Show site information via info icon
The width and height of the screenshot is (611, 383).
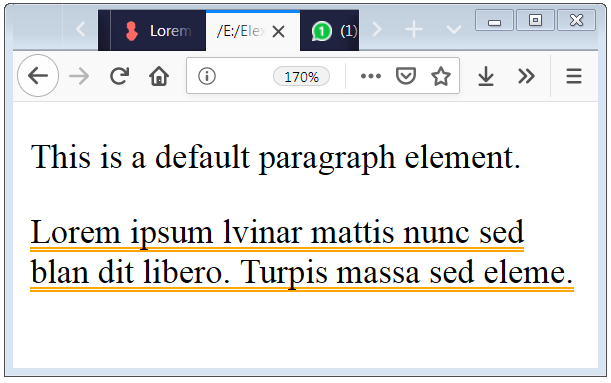pos(207,76)
